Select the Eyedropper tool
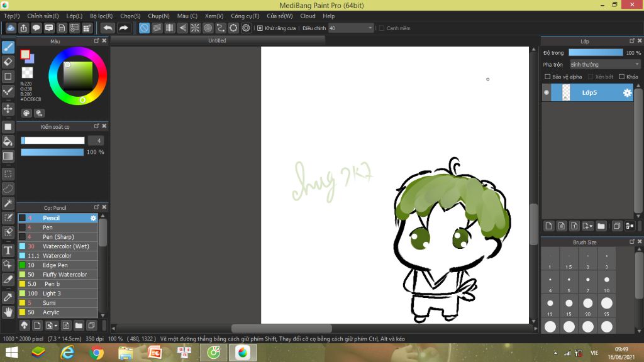The image size is (644, 362). pyautogui.click(x=8, y=297)
